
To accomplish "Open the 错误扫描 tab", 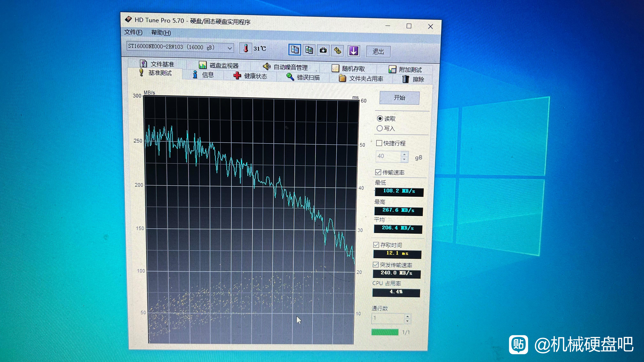I will (x=303, y=77).
